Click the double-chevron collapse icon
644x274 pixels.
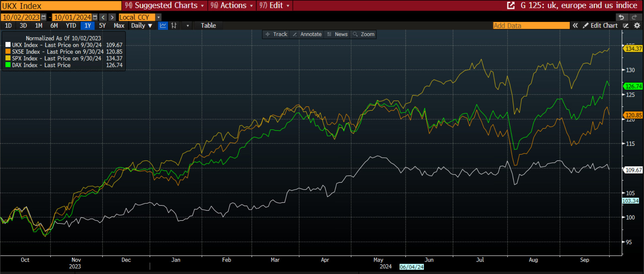pyautogui.click(x=575, y=25)
